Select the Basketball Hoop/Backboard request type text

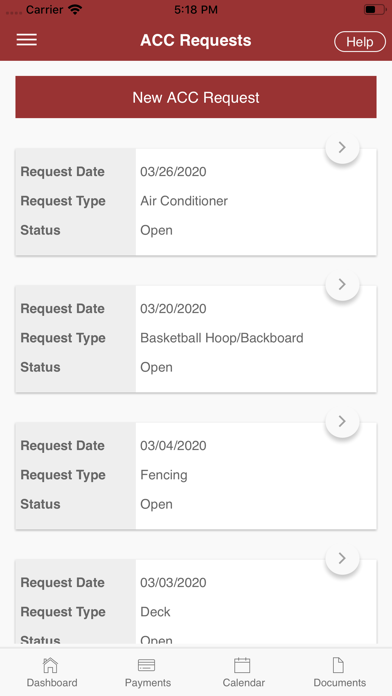222,338
